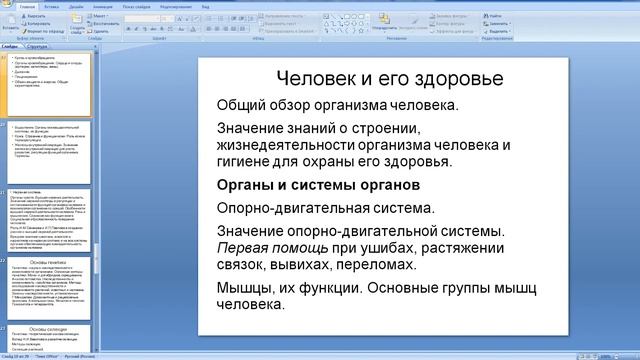The width and height of the screenshot is (640, 360).
Task: Click Find (Найти) in editing group
Action: pos(493,16)
